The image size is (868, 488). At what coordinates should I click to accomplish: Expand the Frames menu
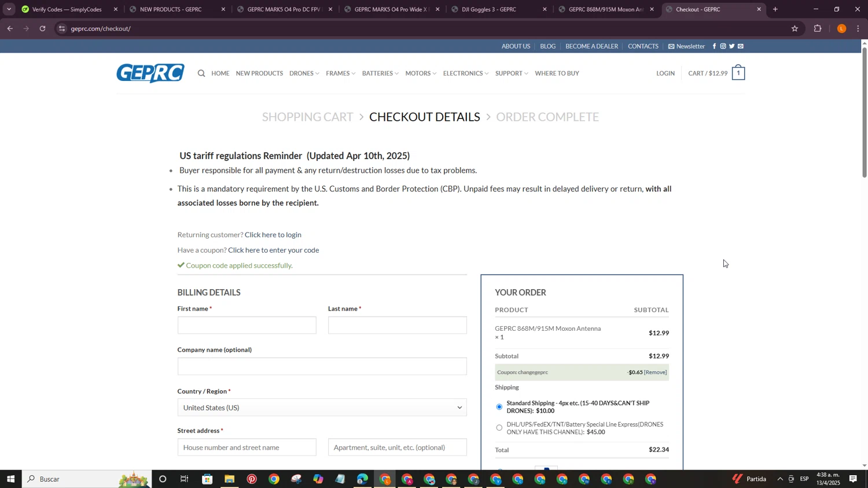pyautogui.click(x=340, y=73)
